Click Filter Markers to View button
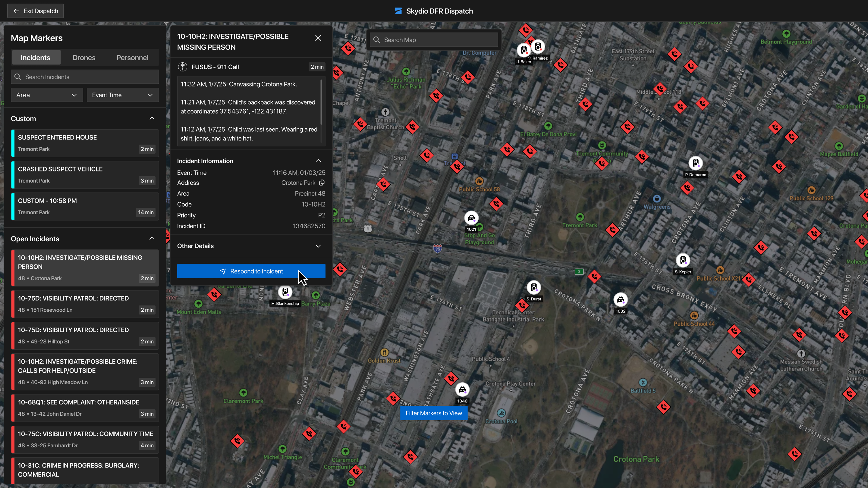 [x=433, y=413]
